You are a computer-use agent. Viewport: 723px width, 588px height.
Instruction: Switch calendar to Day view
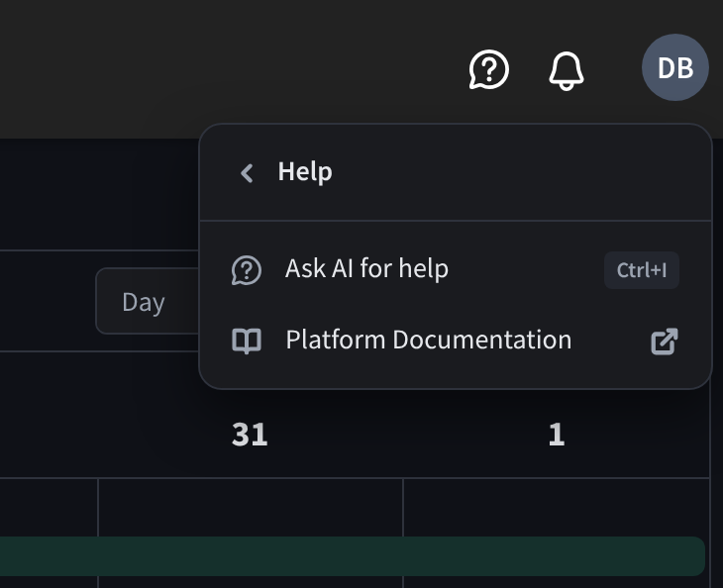tap(148, 301)
